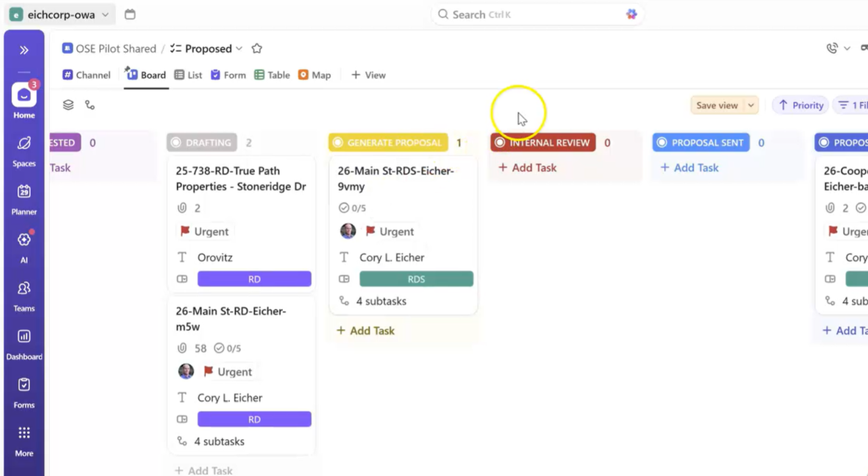Image resolution: width=868 pixels, height=476 pixels.
Task: Switch to the Map view tab
Action: [314, 75]
